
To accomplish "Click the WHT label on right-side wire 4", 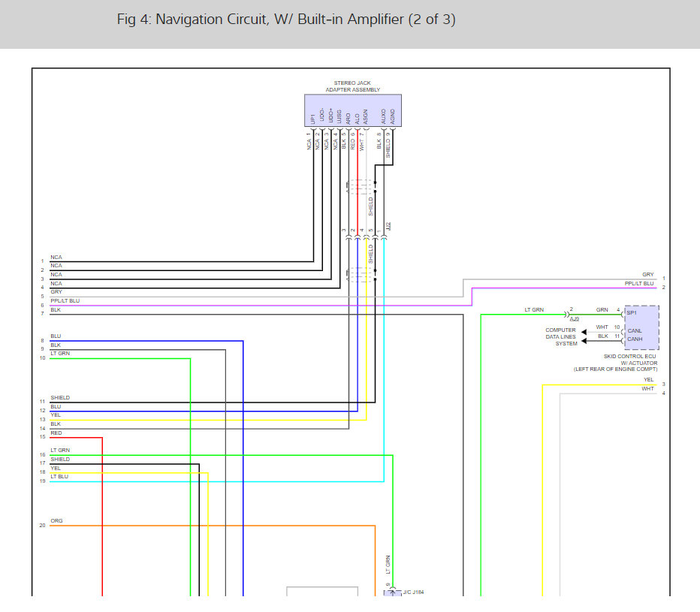I will pyautogui.click(x=647, y=389).
